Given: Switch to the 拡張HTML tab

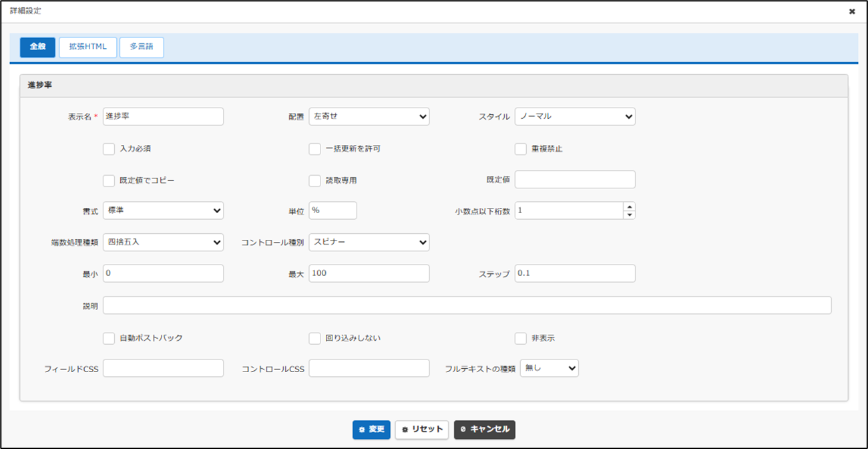Looking at the screenshot, I should pos(87,47).
